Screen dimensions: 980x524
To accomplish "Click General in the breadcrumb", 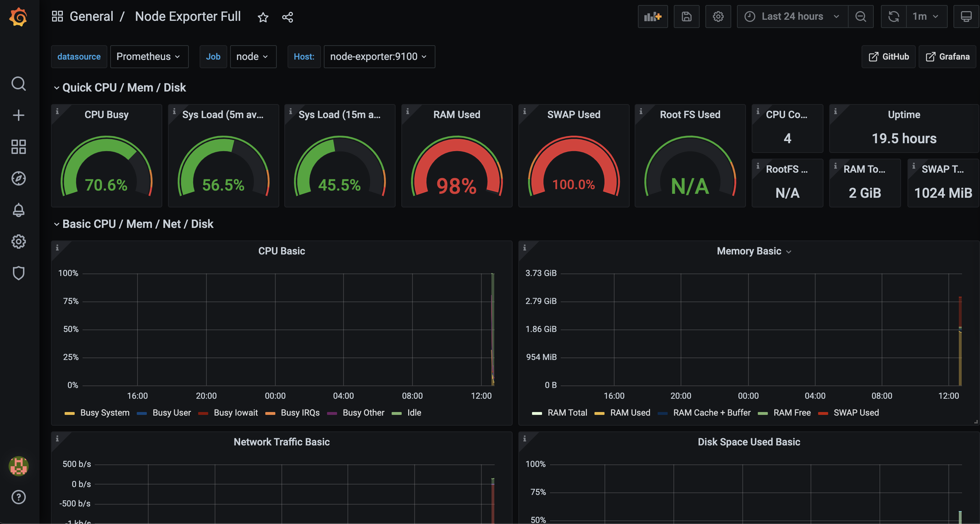I will tap(91, 17).
